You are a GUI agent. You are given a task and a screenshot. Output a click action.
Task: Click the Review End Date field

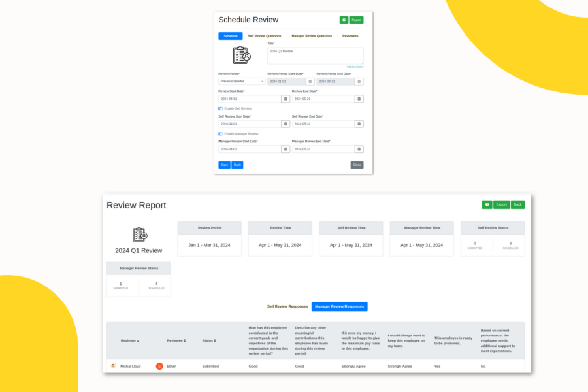[323, 99]
